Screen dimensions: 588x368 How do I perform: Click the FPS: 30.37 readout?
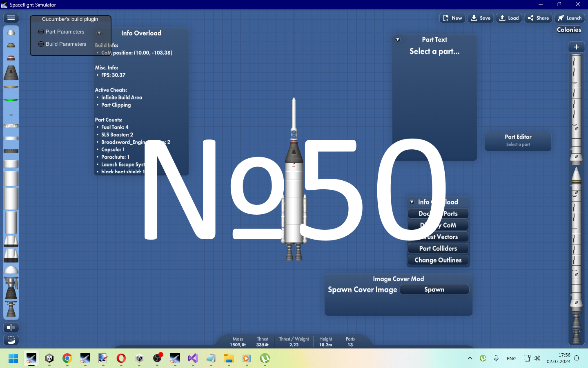pyautogui.click(x=114, y=75)
